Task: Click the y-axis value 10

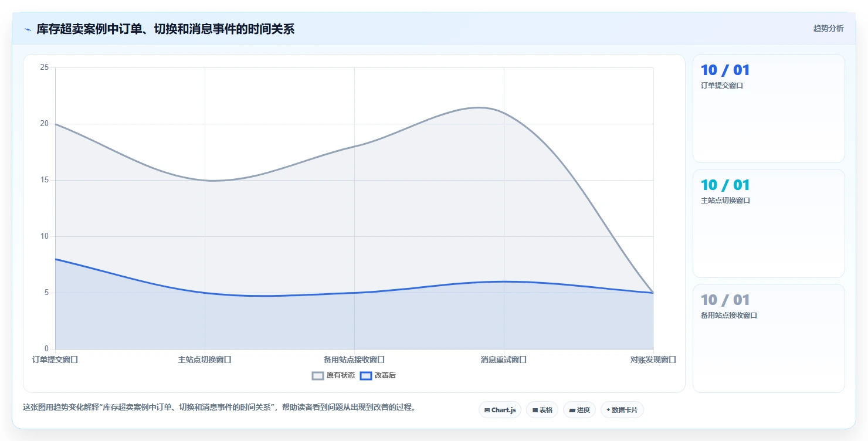Action: [x=44, y=236]
